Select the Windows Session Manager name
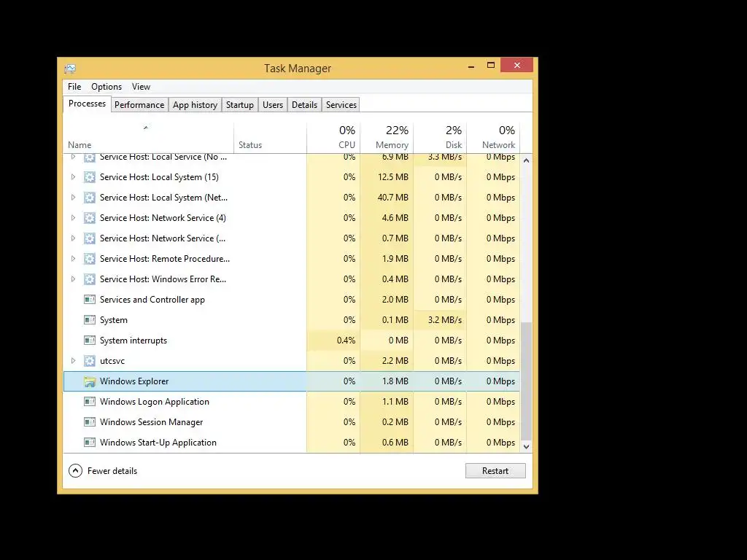The width and height of the screenshot is (747, 560). pos(152,422)
